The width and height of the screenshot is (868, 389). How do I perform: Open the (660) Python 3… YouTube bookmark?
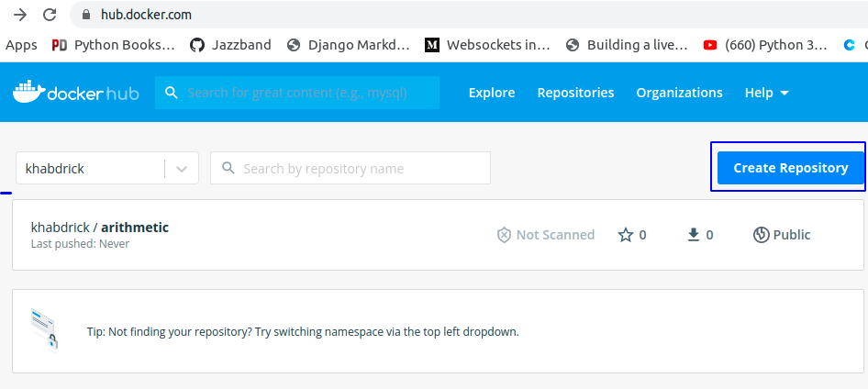click(x=765, y=45)
